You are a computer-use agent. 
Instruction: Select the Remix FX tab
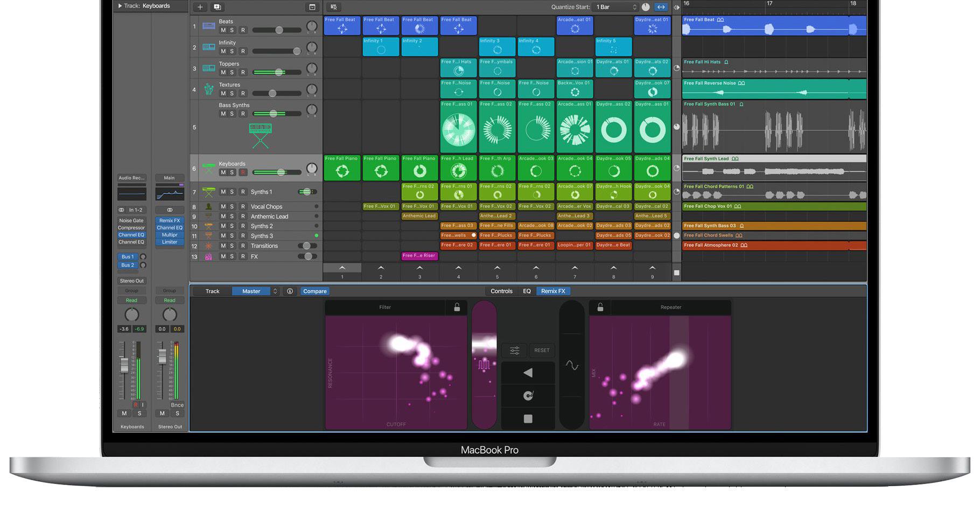point(553,291)
